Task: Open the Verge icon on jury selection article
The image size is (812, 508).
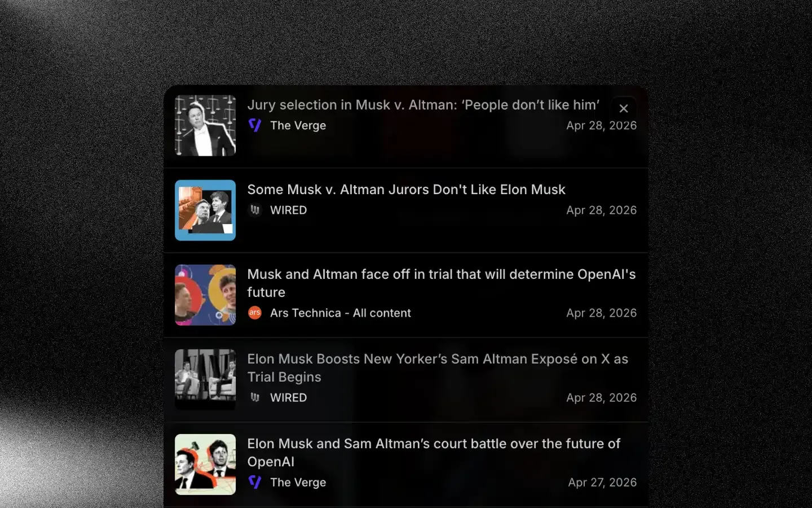Action: 255,125
